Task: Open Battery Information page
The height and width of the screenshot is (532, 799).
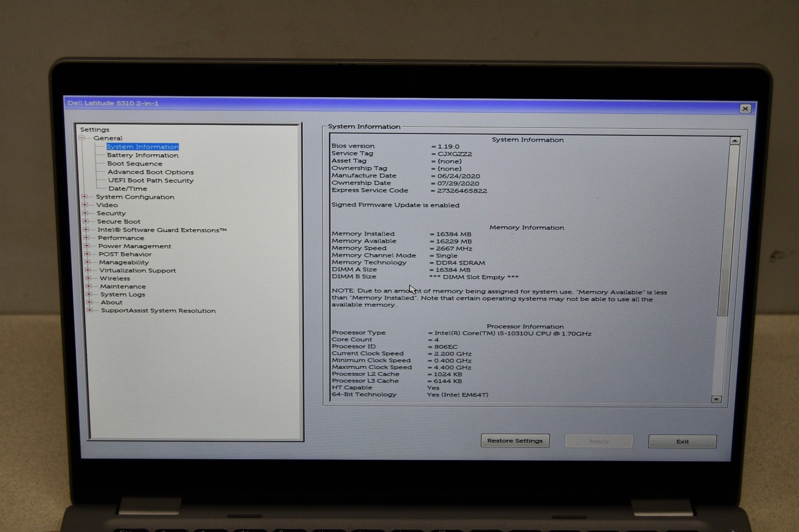Action: pyautogui.click(x=142, y=155)
